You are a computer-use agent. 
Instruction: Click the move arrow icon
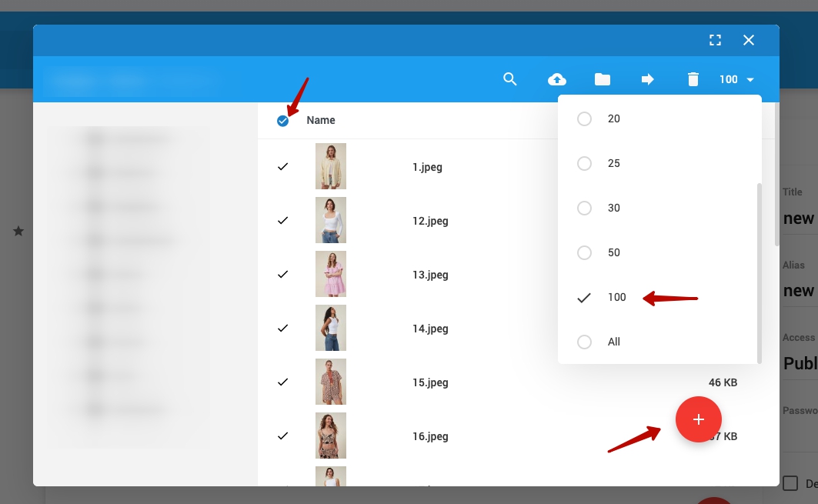(647, 79)
